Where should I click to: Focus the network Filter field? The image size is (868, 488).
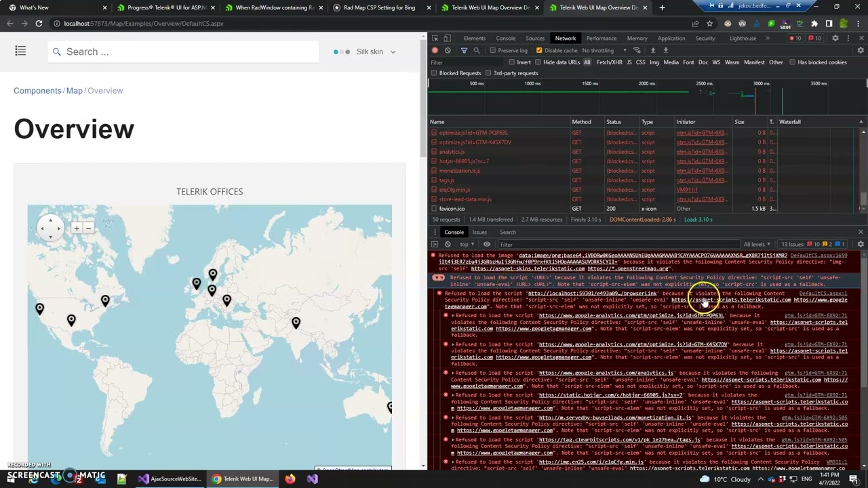(x=468, y=62)
